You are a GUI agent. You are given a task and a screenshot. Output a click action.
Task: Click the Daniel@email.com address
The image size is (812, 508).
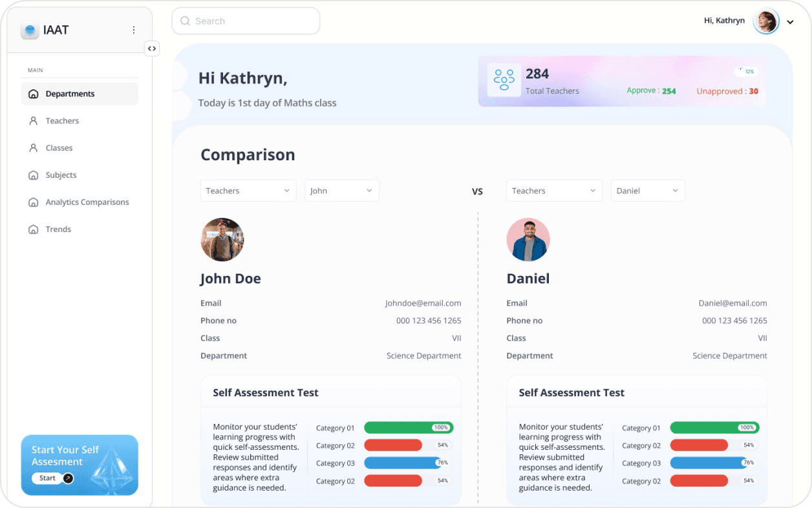coord(733,303)
